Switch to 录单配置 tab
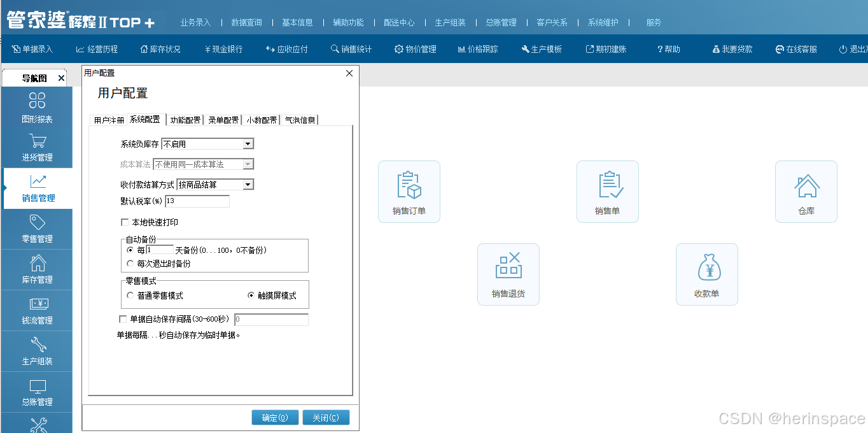 tap(223, 120)
